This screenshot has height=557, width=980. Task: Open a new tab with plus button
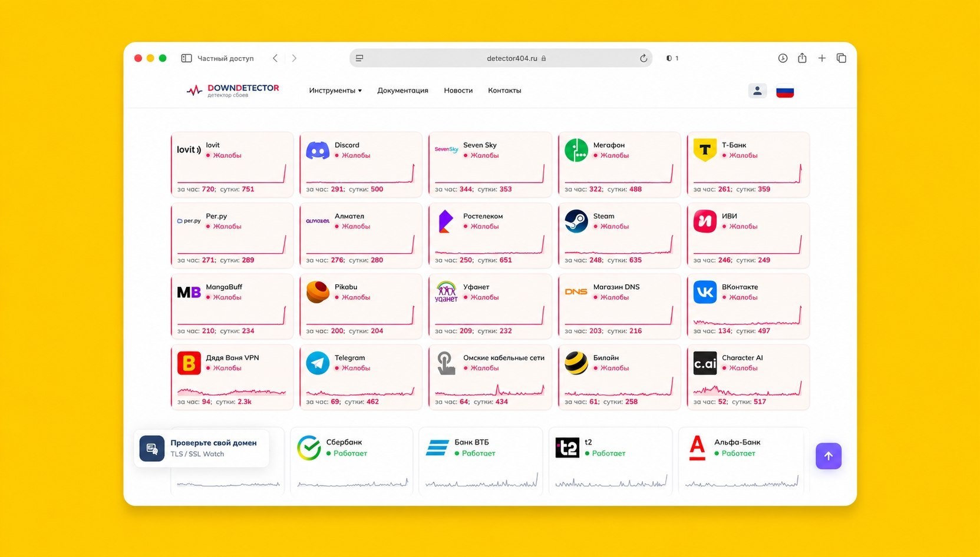[x=822, y=58]
